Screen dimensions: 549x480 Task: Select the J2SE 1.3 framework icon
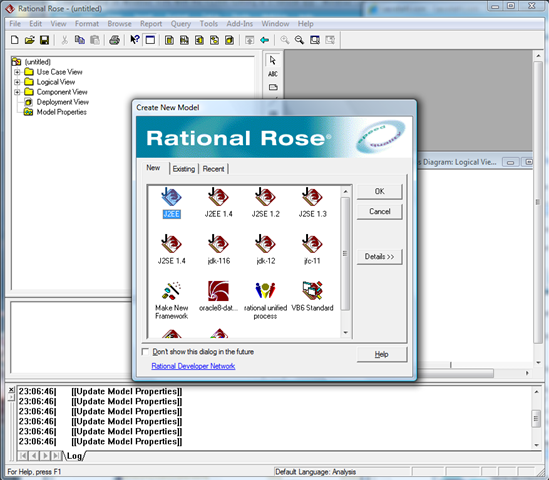(312, 203)
